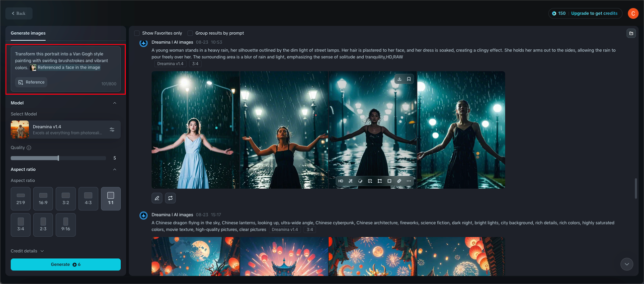Click the video generate icon in image toolbar
Screen dimensions: 644x284
[370, 181]
